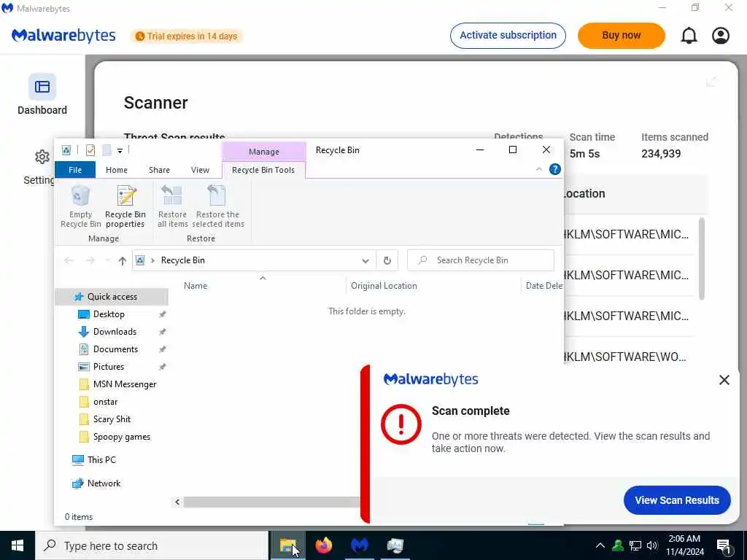
Task: Open the taskbar network icon
Action: click(x=635, y=545)
